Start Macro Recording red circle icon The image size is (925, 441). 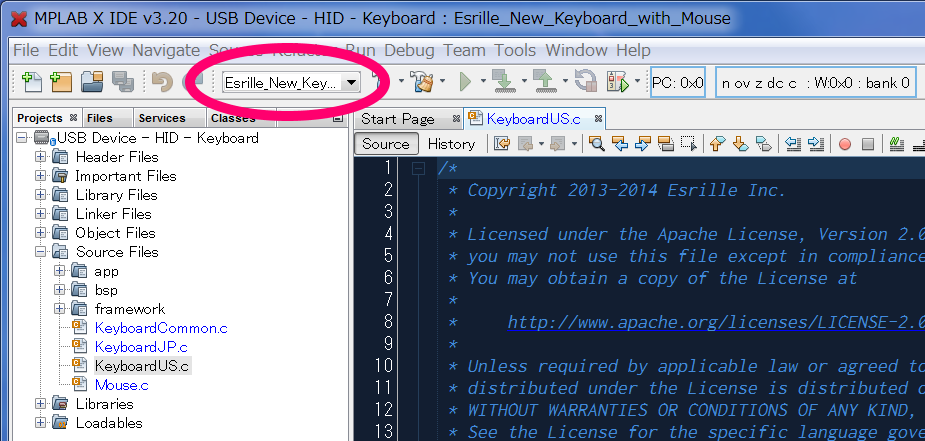click(845, 144)
